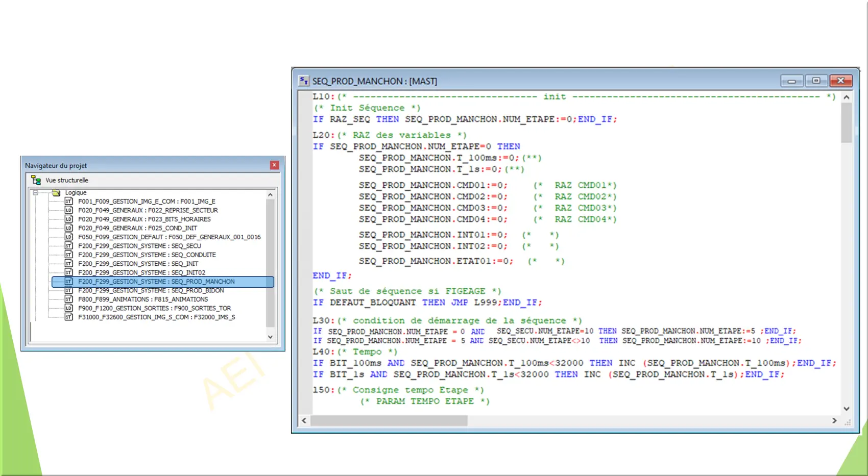Select the Logique folder icon
868x476 pixels.
[56, 193]
